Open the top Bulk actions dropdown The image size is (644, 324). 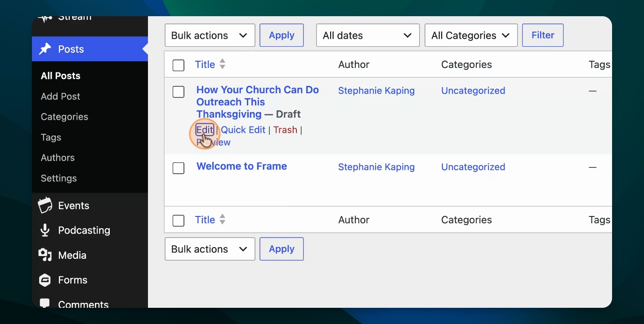pyautogui.click(x=210, y=36)
